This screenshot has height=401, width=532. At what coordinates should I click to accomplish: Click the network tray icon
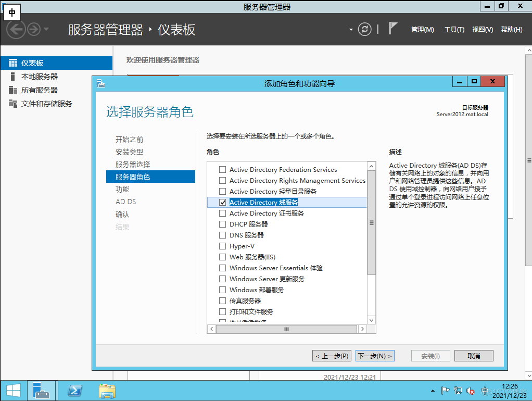click(458, 391)
